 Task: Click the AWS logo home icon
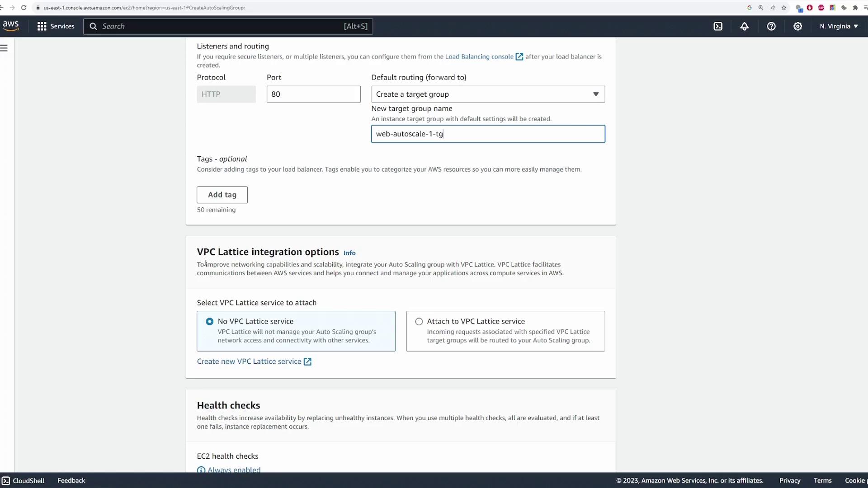[11, 26]
